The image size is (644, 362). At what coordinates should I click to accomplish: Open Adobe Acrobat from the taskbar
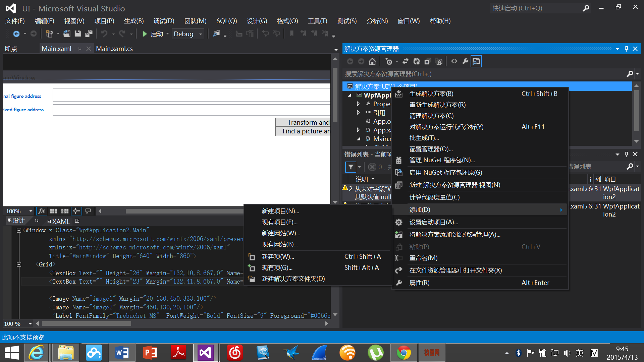[178, 353]
